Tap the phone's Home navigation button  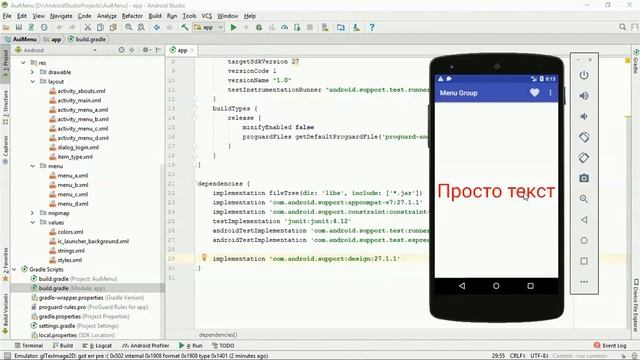pos(496,286)
